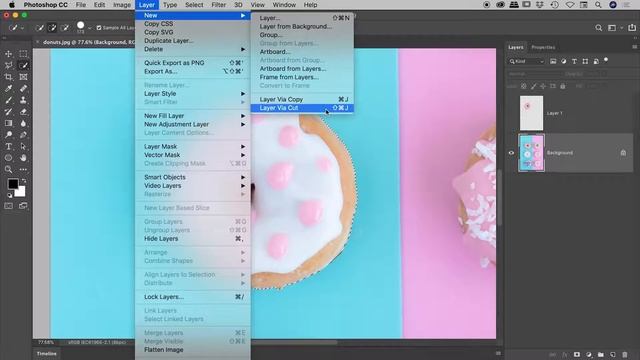Open the brush size picker dropdown

pos(90,28)
